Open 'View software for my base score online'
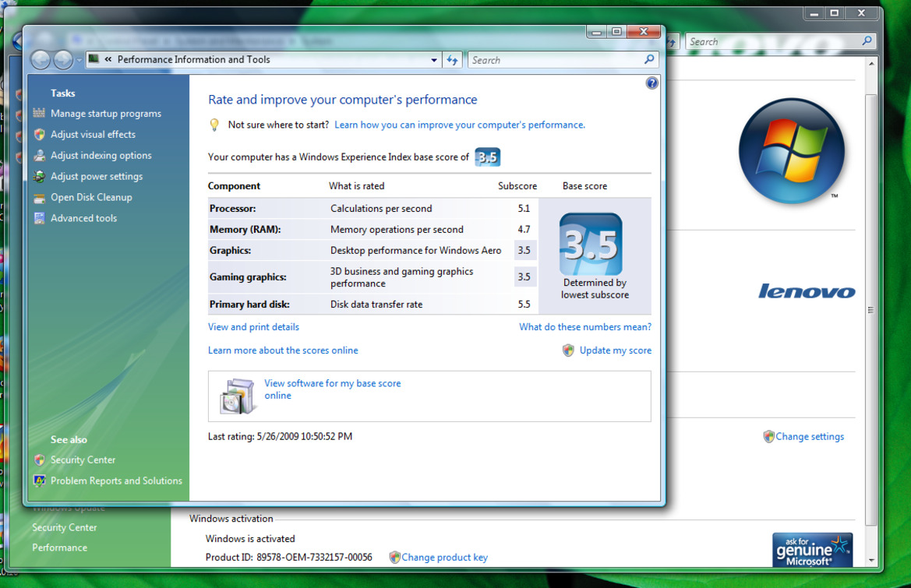The height and width of the screenshot is (588, 911). [332, 389]
